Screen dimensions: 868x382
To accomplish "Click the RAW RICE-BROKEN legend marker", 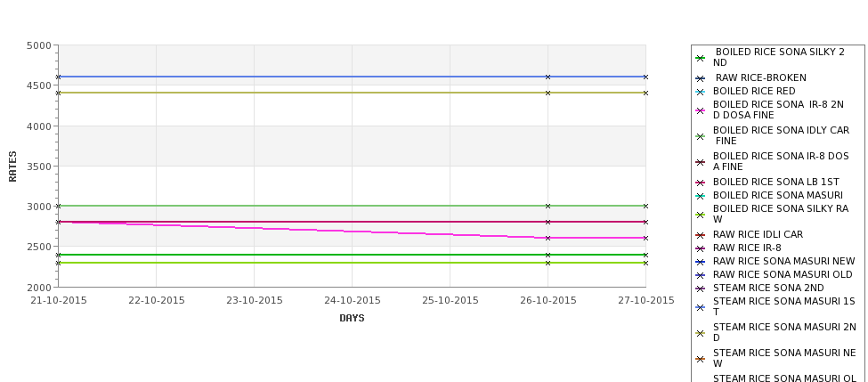I will coord(701,78).
